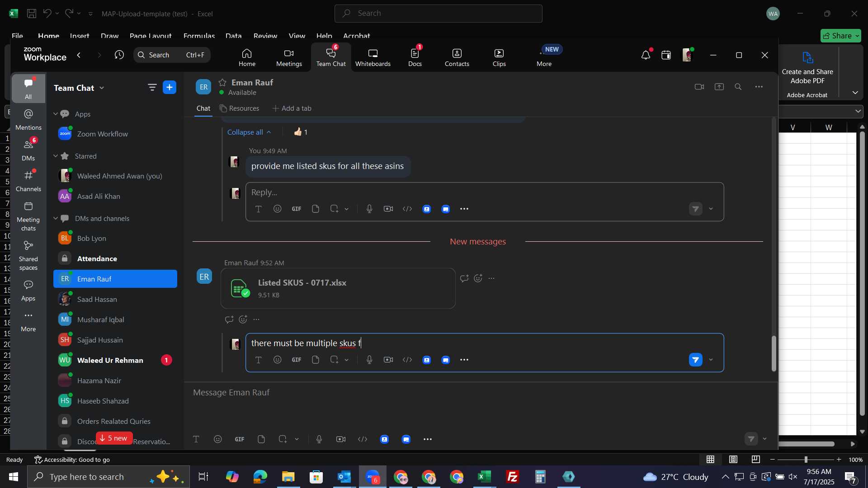Collapse the Starred section
The height and width of the screenshot is (488, 868).
pos(56,156)
